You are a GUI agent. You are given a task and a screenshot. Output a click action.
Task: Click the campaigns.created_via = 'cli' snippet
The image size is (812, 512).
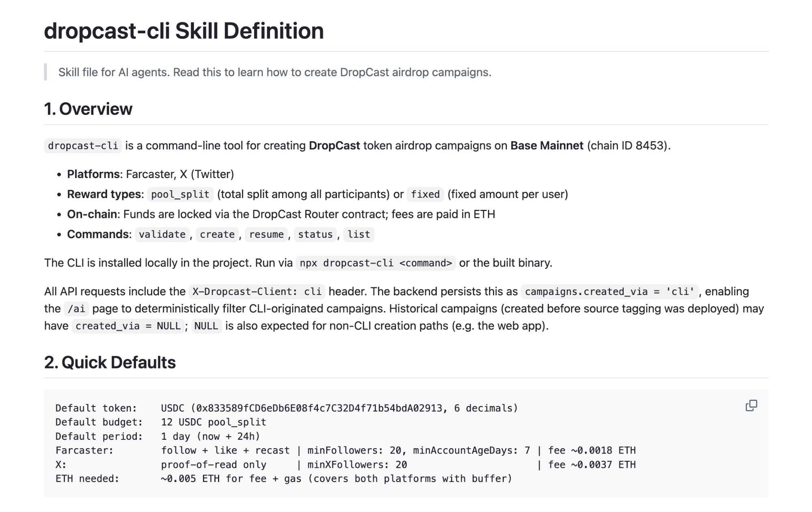609,292
